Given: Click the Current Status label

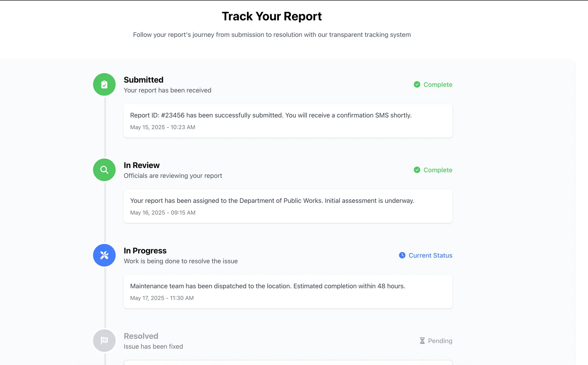Looking at the screenshot, I should [431, 255].
